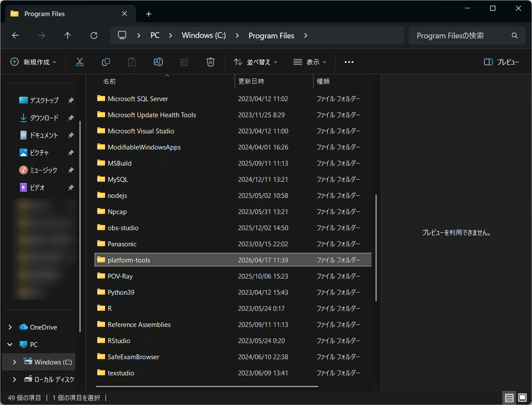Click the magnifier search icon
The image size is (532, 405).
coord(515,36)
